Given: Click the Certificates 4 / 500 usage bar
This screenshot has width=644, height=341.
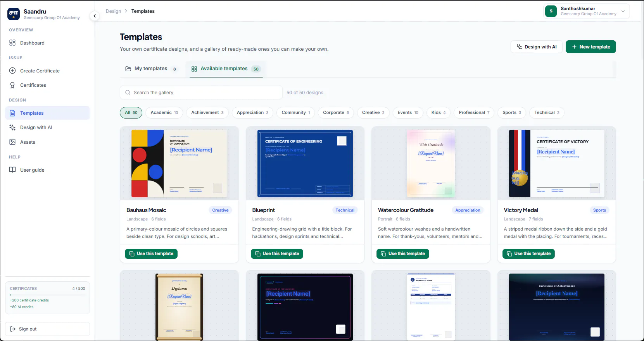Looking at the screenshot, I should tap(47, 295).
